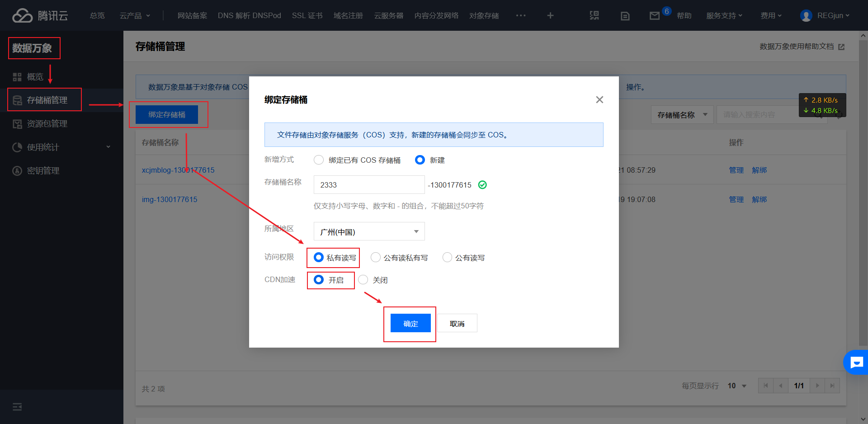868x424 pixels.
Task: Cancel the dialog with 取消
Action: coord(457,323)
